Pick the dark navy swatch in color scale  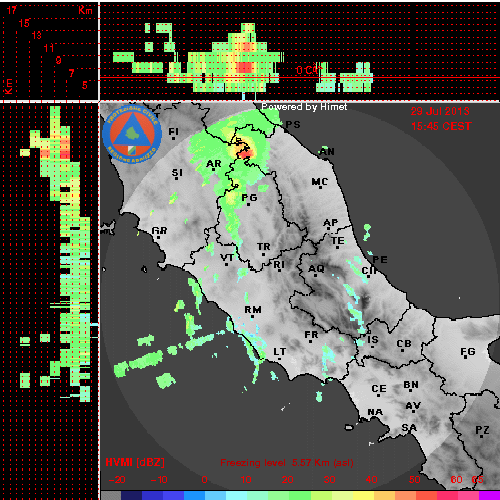(x=131, y=495)
